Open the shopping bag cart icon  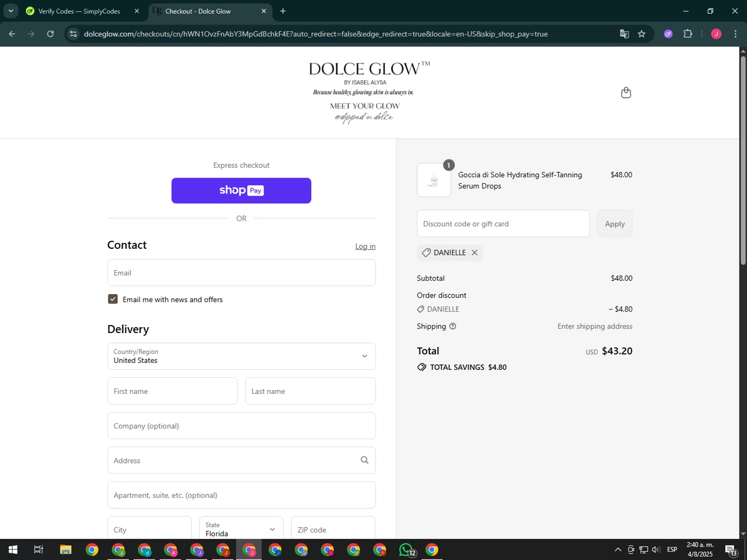click(x=626, y=93)
